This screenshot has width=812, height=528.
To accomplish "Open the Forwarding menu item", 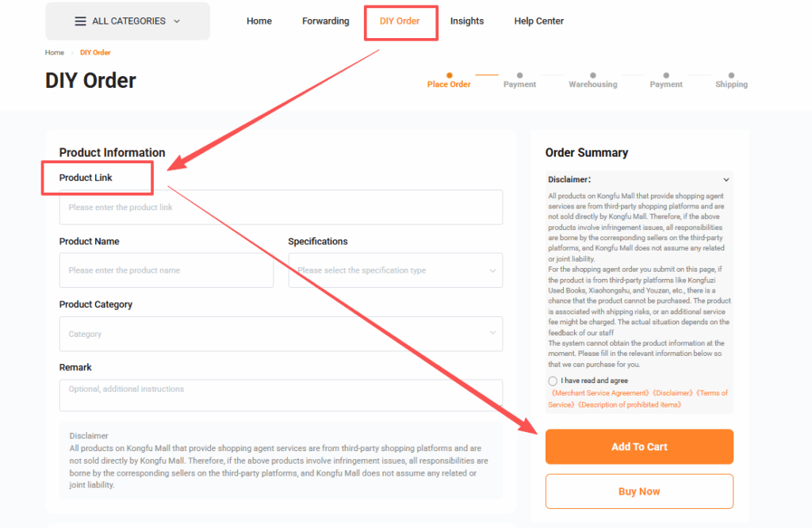I will point(325,21).
